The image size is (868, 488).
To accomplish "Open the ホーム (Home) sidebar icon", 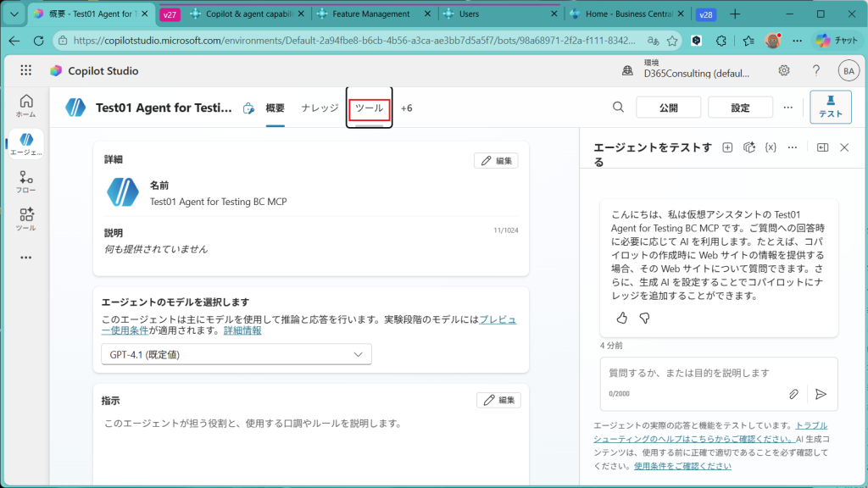I will (x=25, y=105).
